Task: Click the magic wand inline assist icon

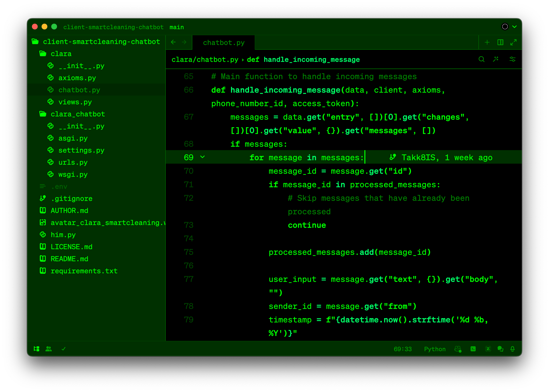Action: [x=496, y=59]
